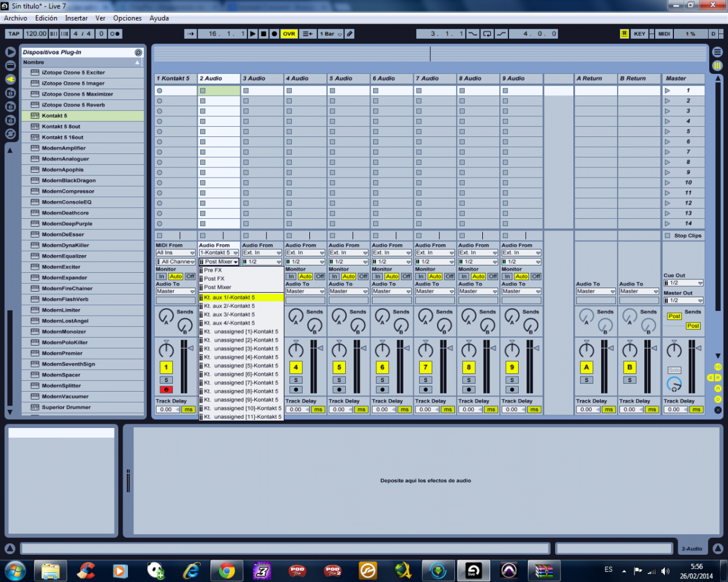
Task: Solo track 5 Audio
Action: (x=339, y=380)
